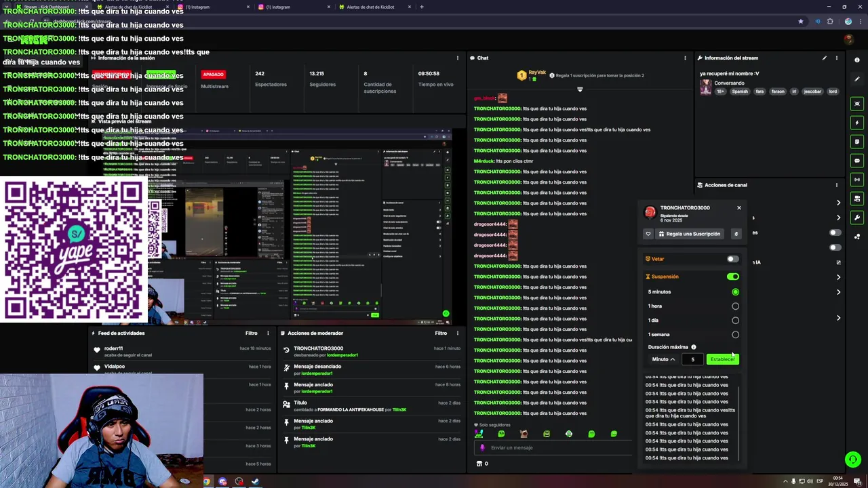Click the jescobar tag
The image size is (868, 488).
click(812, 91)
